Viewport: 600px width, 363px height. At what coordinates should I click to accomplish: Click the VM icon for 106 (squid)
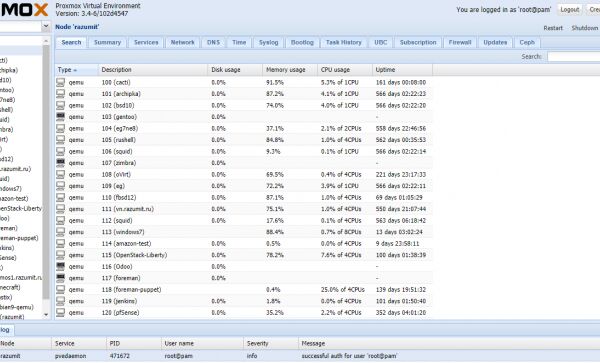click(60, 151)
